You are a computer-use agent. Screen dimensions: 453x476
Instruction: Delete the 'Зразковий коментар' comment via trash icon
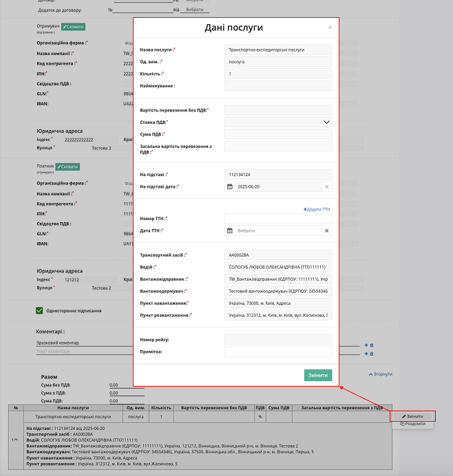[x=372, y=345]
